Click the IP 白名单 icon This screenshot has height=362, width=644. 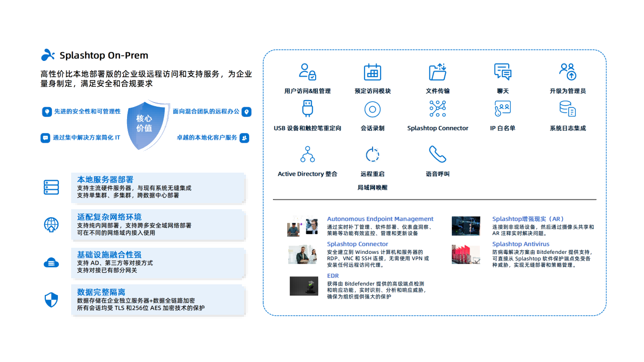503,109
